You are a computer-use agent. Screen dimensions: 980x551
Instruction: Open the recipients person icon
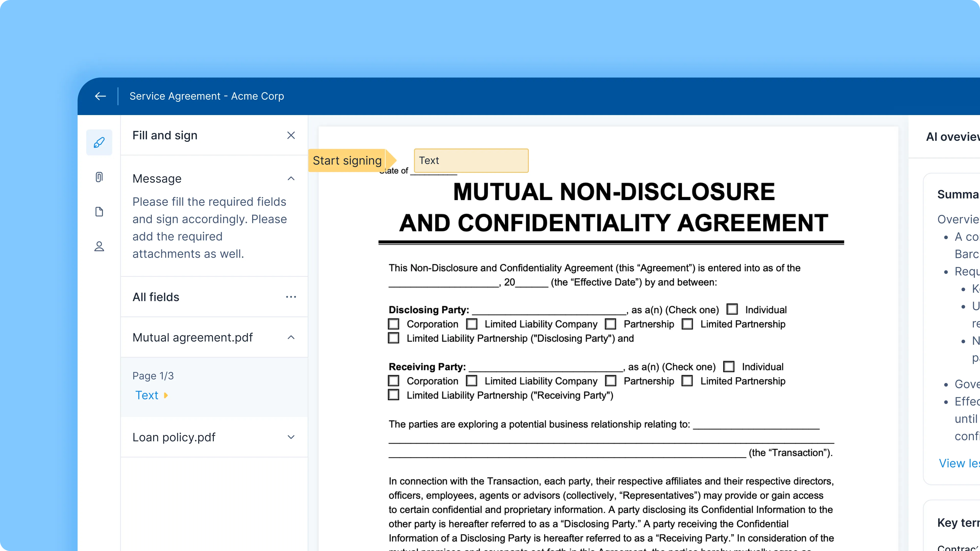point(99,246)
